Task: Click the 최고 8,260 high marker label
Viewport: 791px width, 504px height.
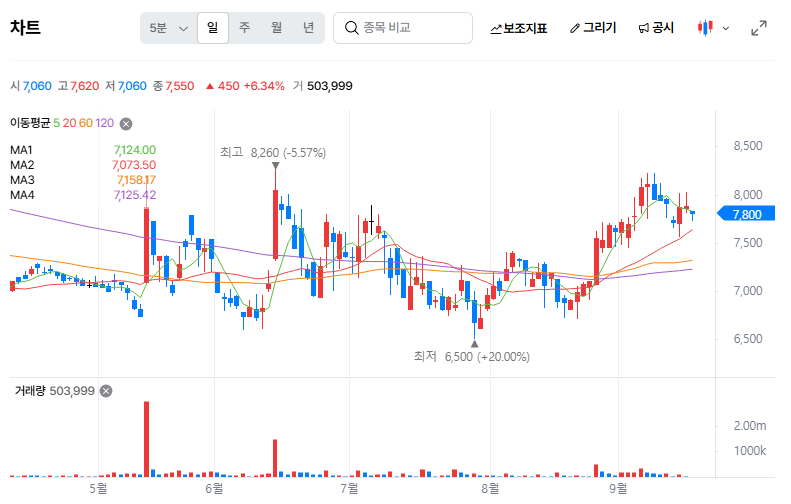Action: tap(273, 152)
